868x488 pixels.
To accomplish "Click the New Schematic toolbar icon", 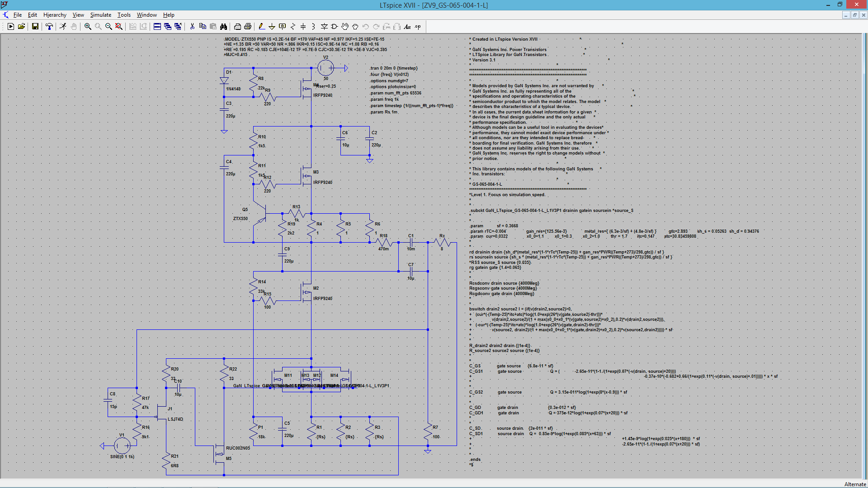I will (11, 27).
